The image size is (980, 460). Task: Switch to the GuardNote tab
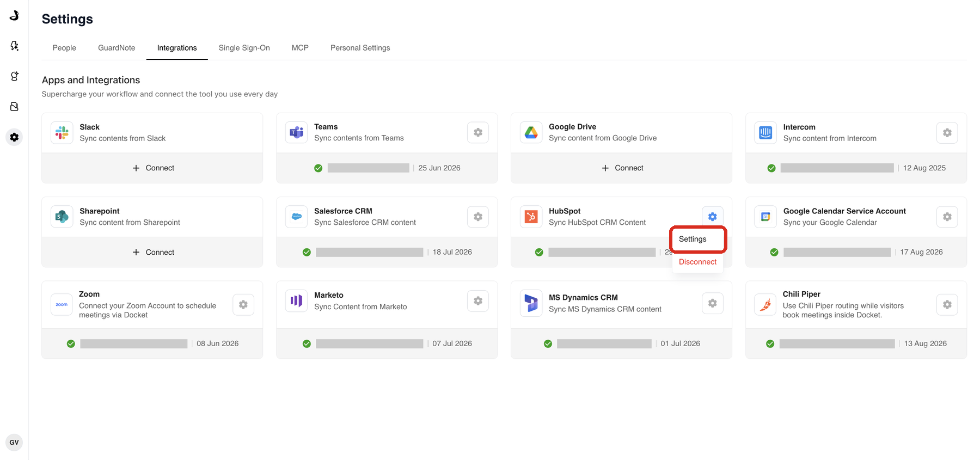[x=117, y=48]
